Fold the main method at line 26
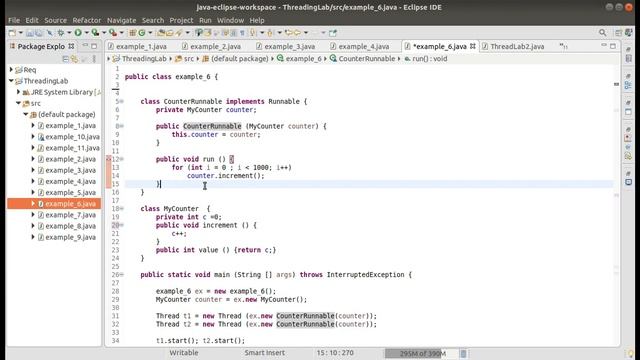Screen dimensions: 640x360 pyautogui.click(x=122, y=275)
